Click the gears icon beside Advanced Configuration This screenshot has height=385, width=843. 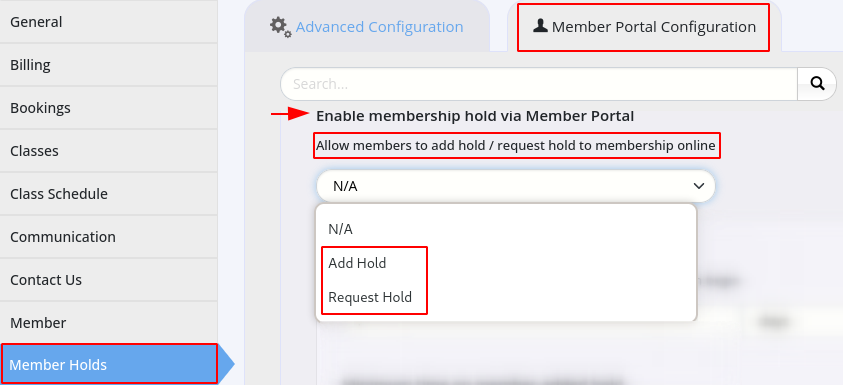coord(281,27)
